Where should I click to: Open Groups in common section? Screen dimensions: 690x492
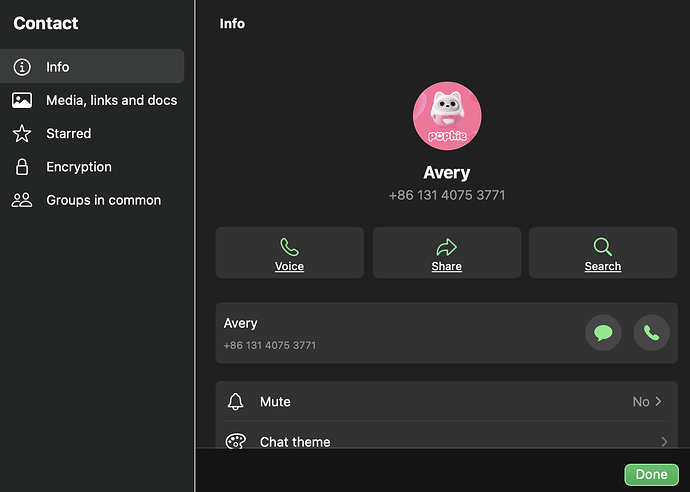(x=92, y=200)
